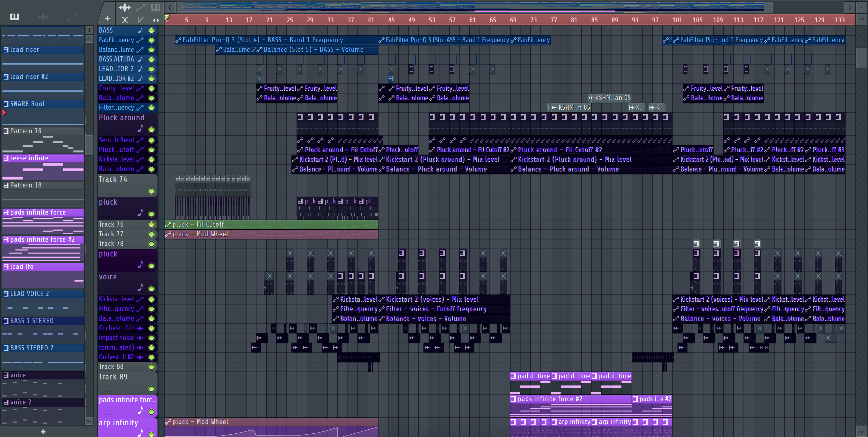The width and height of the screenshot is (868, 437).
Task: Select BASS STEREO 2 pattern in picker
Action: point(43,348)
